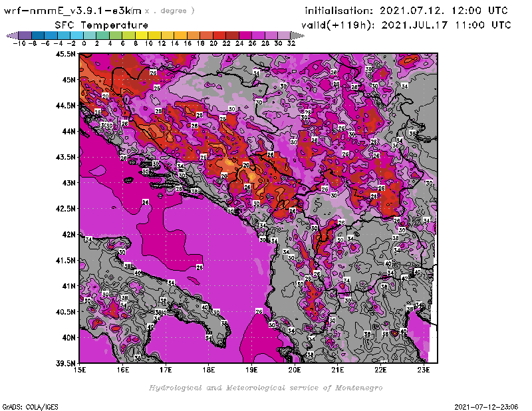The image size is (532, 411).
Task: Click the dark blue -8 to -6 legend swatch
Action: (38, 35)
